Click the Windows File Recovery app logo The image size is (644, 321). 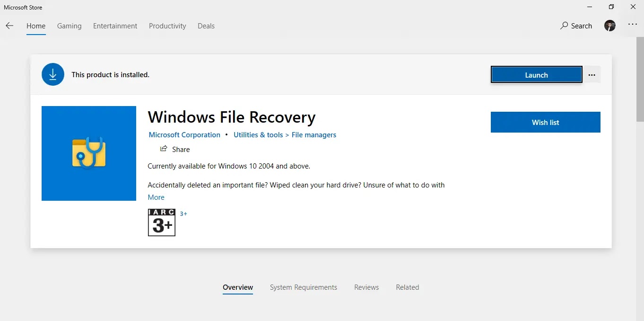[89, 153]
